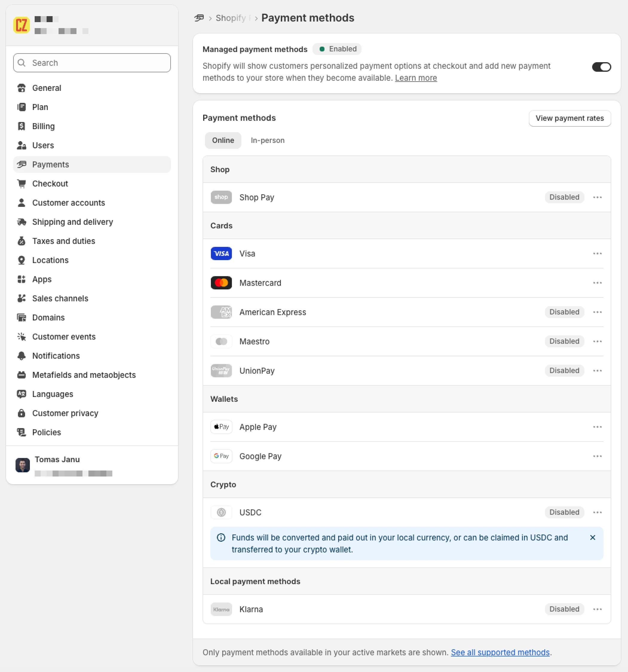The height and width of the screenshot is (672, 628).
Task: Open the more options menu for Shop Pay
Action: click(597, 197)
